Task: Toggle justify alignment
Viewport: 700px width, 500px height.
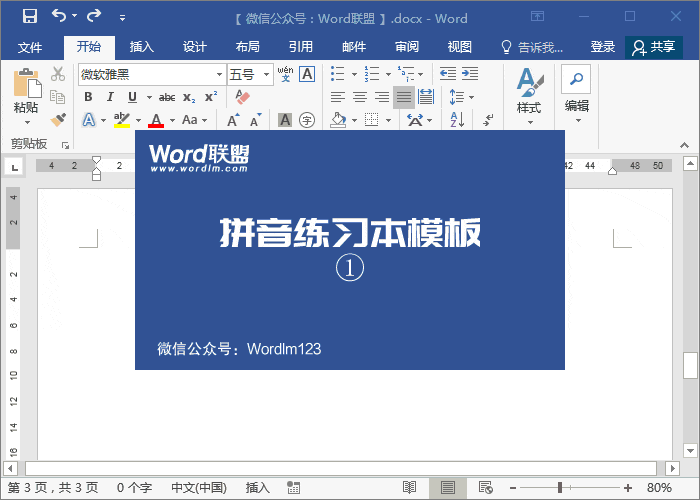Action: 404,97
